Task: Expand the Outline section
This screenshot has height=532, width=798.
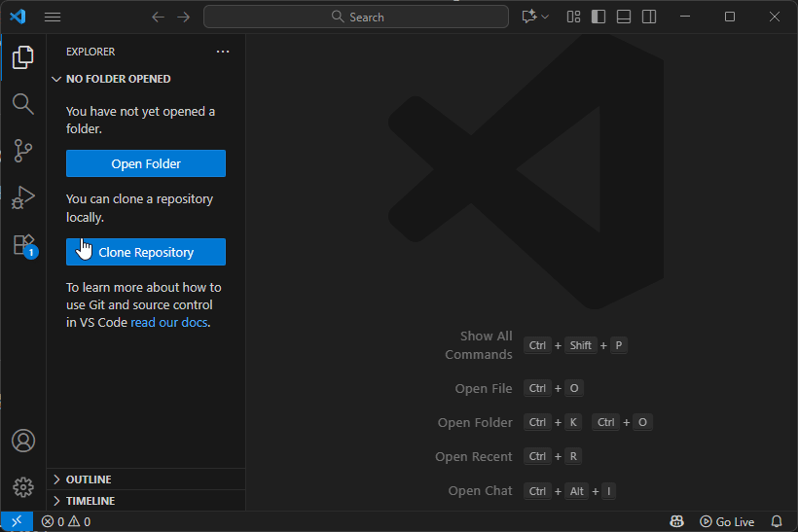Action: [x=146, y=479]
